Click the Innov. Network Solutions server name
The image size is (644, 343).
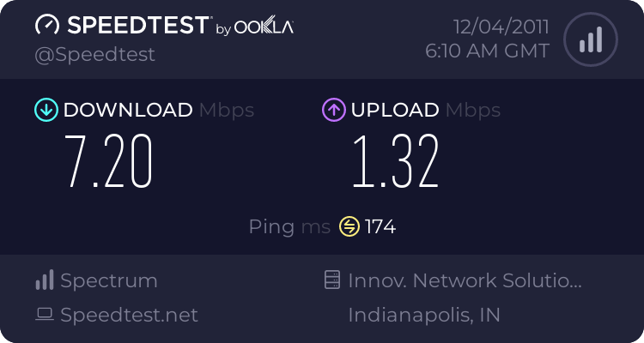[x=465, y=280]
